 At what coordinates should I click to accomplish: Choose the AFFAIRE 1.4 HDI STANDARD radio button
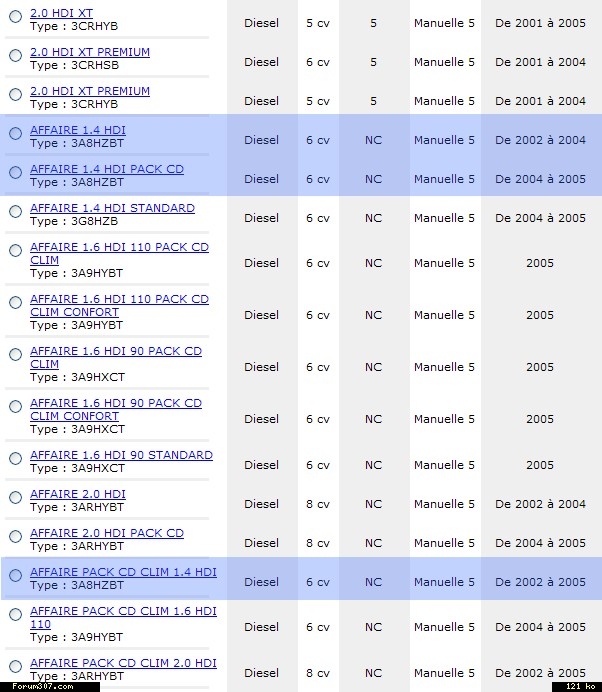(15, 211)
